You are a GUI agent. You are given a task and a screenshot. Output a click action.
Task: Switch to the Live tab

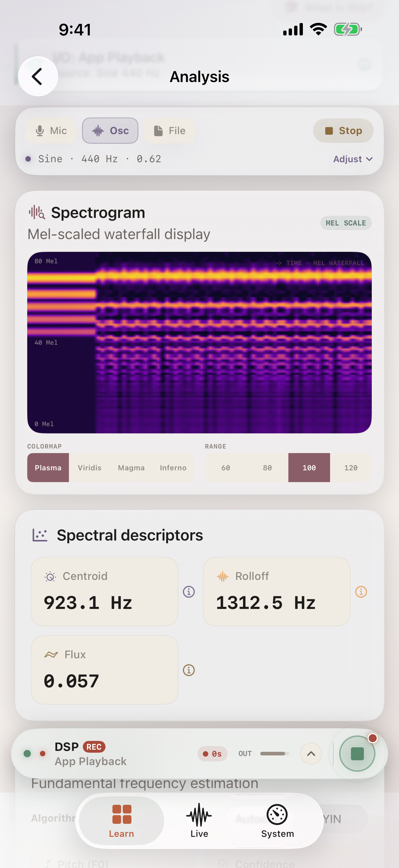(x=199, y=821)
